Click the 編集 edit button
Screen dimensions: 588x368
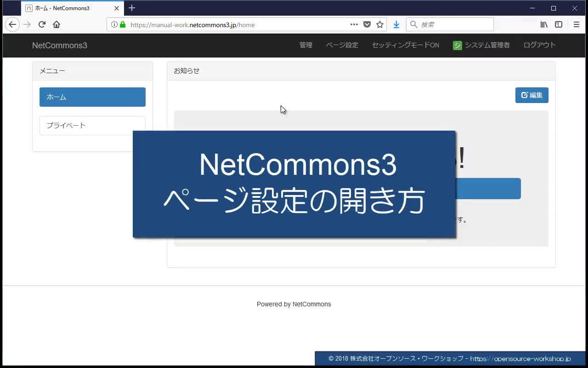[x=532, y=95]
